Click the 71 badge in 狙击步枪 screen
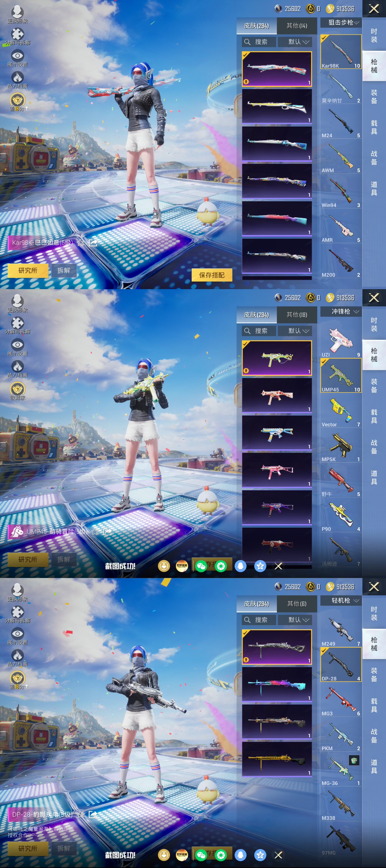The image size is (386, 868). tap(17, 102)
